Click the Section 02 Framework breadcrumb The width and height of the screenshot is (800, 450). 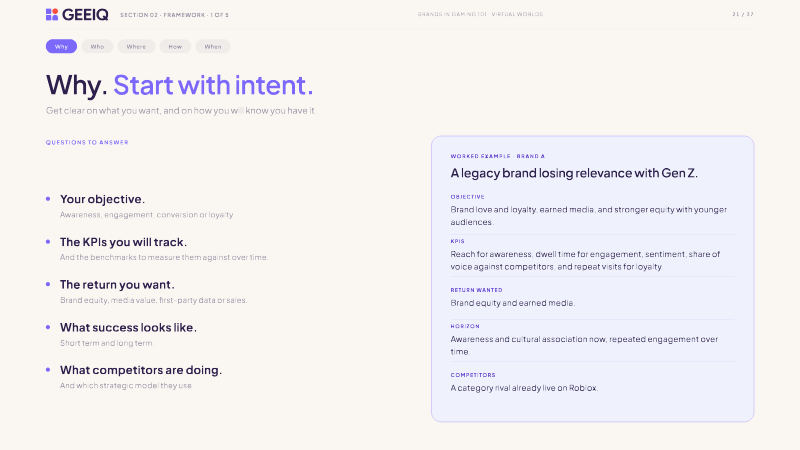tap(174, 15)
